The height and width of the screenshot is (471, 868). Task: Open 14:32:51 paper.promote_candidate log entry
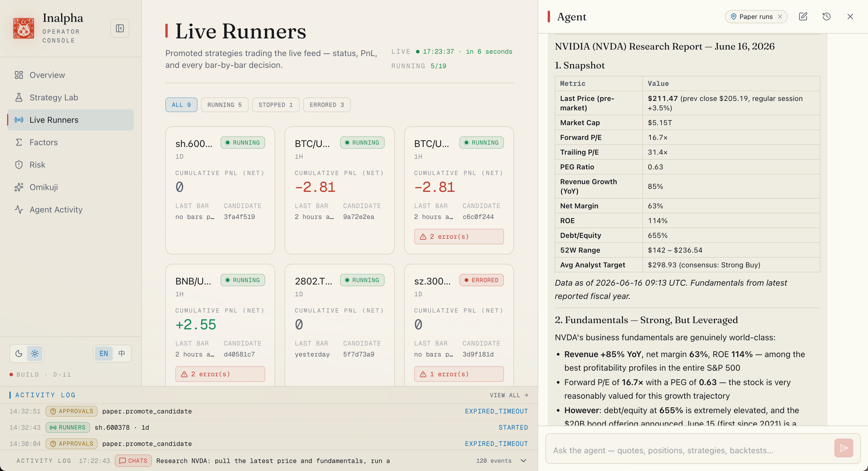click(x=269, y=411)
